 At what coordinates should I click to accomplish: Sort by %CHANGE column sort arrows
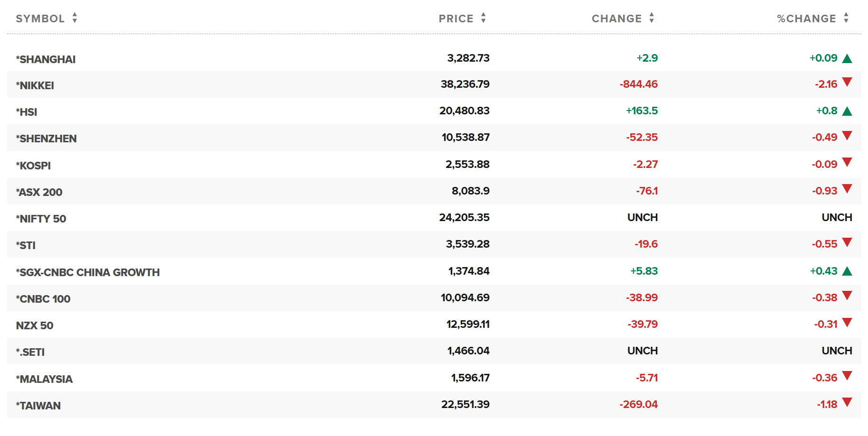[846, 18]
